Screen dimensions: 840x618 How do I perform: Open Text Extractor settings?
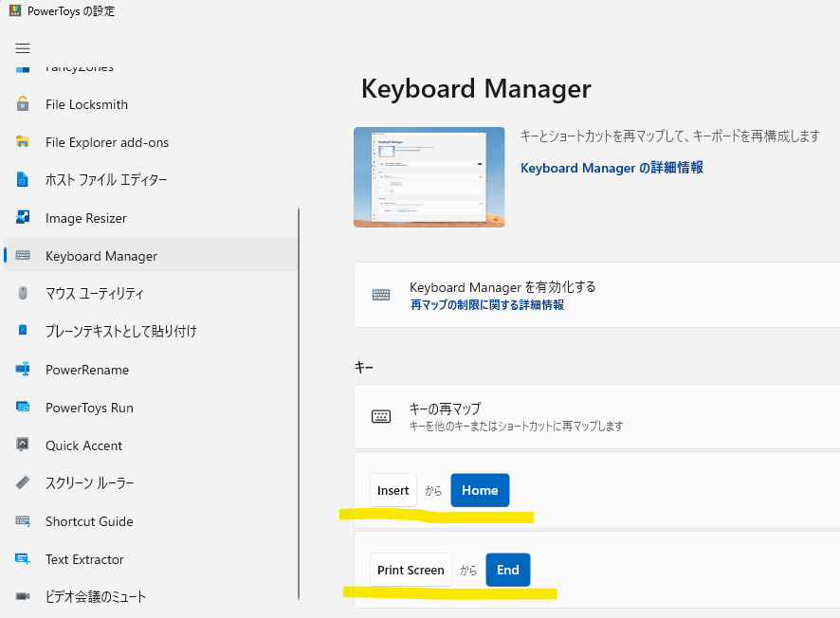(x=151, y=559)
